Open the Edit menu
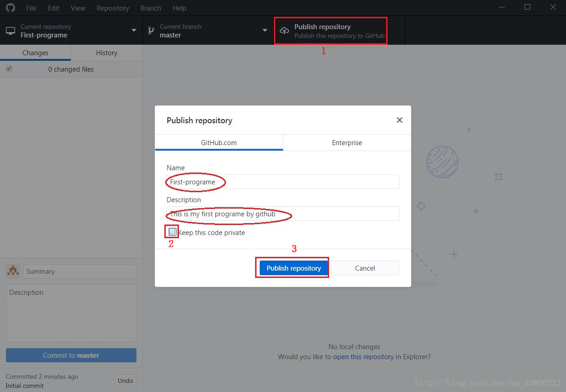Image resolution: width=566 pixels, height=392 pixels. 53,8
